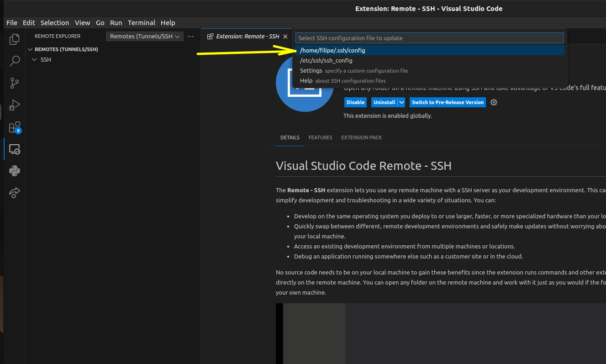Open the Live Share view icon
This screenshot has width=606, height=364.
click(15, 193)
